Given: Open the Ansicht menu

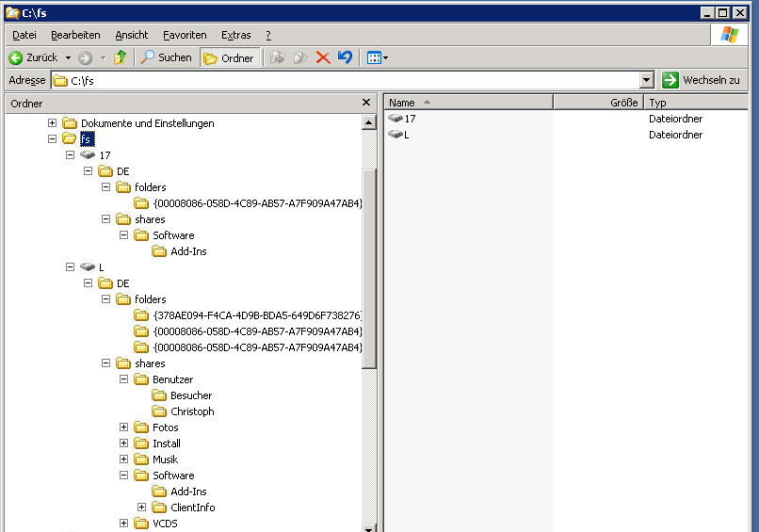Looking at the screenshot, I should click(x=131, y=35).
